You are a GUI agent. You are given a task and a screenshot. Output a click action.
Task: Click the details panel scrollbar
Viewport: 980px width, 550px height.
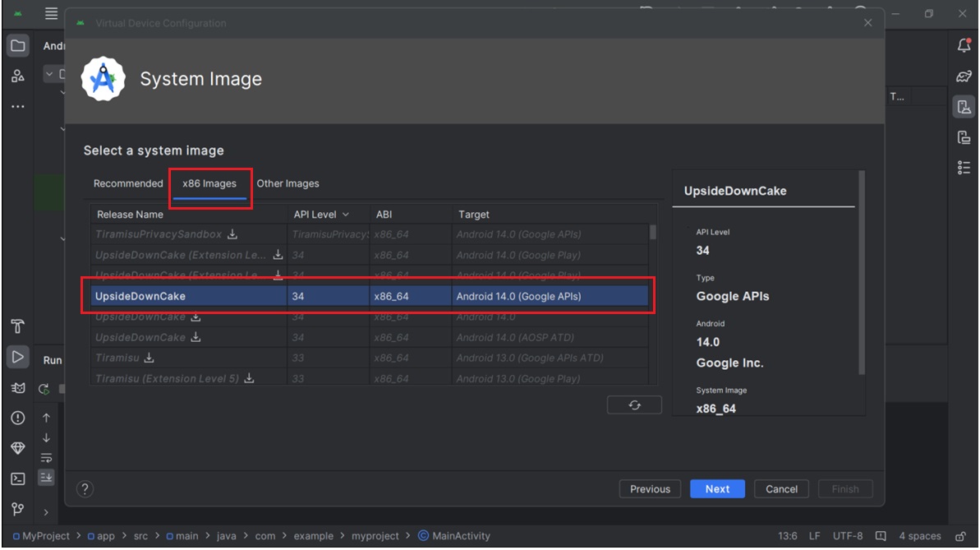click(862, 273)
